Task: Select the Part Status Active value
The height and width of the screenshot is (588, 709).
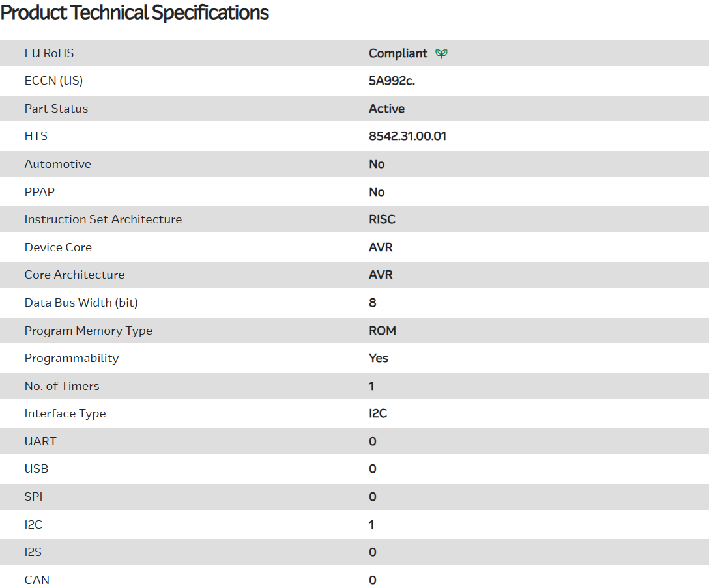Action: tap(386, 109)
